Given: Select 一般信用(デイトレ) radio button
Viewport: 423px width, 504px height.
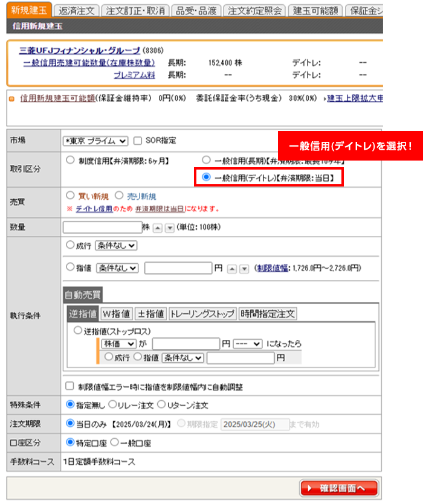Looking at the screenshot, I should 207,177.
